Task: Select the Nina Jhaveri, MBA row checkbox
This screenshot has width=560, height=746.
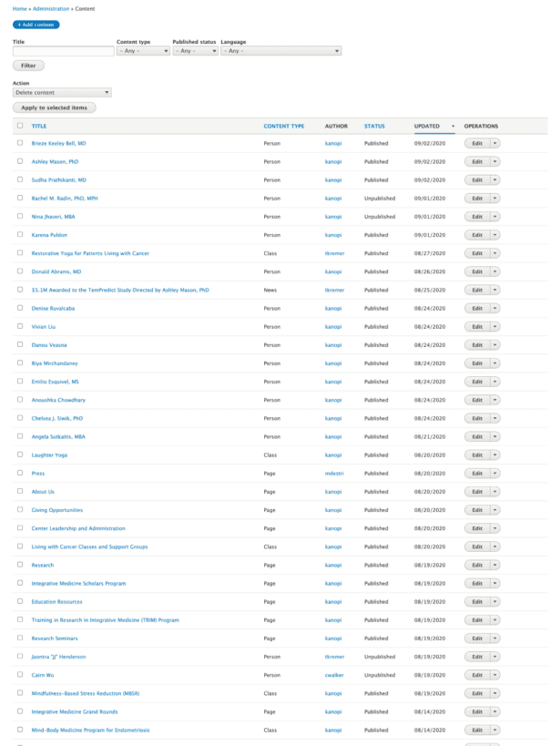Action: (20, 216)
